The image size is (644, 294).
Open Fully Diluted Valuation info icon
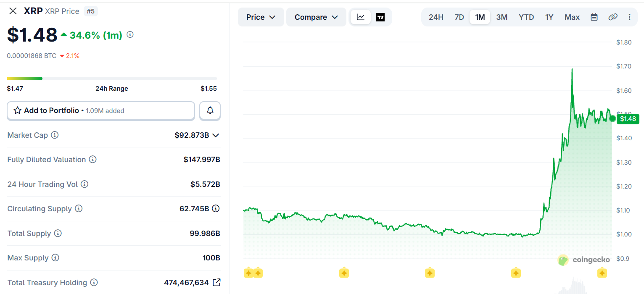93,160
